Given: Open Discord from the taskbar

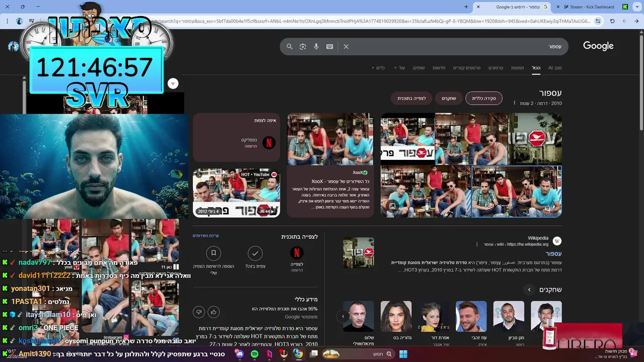Looking at the screenshot, I should point(239,354).
